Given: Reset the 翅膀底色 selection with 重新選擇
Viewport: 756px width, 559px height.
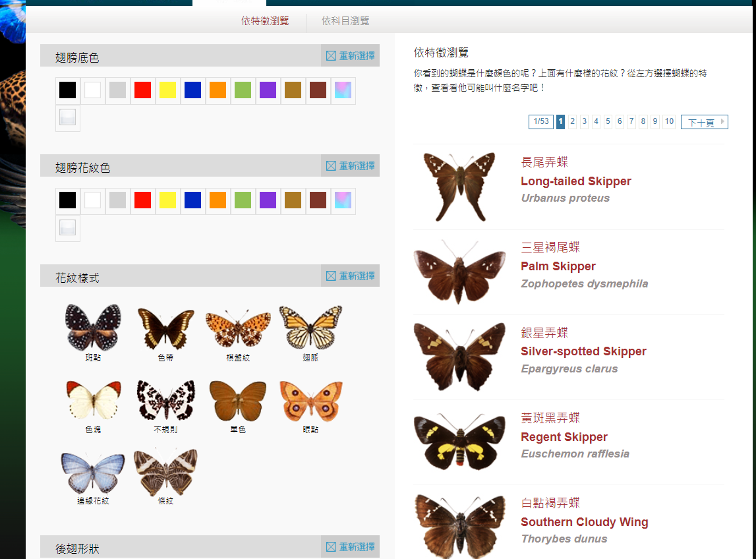Looking at the screenshot, I should tap(351, 56).
